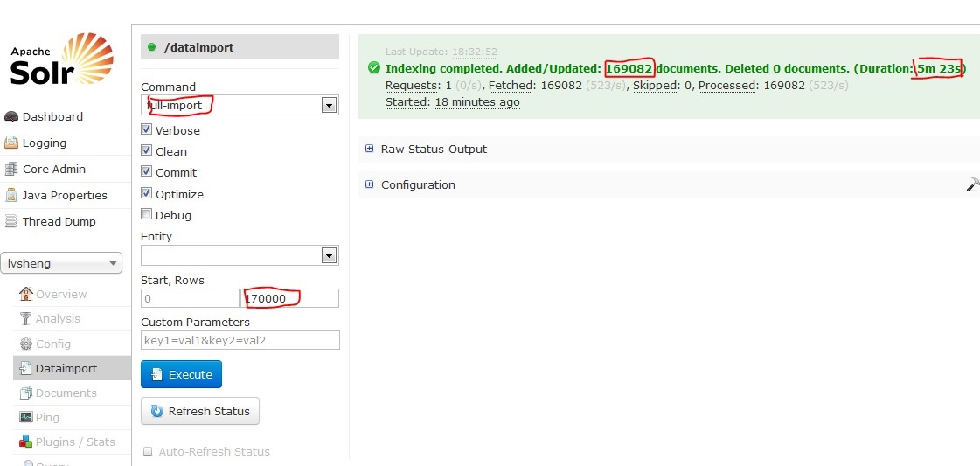980x466 pixels.
Task: Click the Rows input field with 170000
Action: click(x=289, y=298)
